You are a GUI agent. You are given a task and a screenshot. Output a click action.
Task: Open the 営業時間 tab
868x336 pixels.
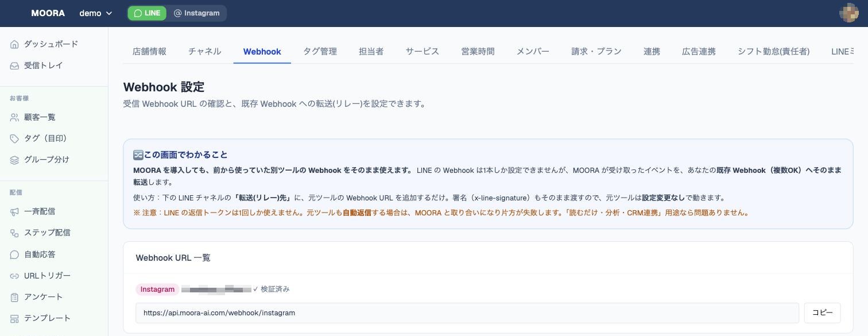478,51
